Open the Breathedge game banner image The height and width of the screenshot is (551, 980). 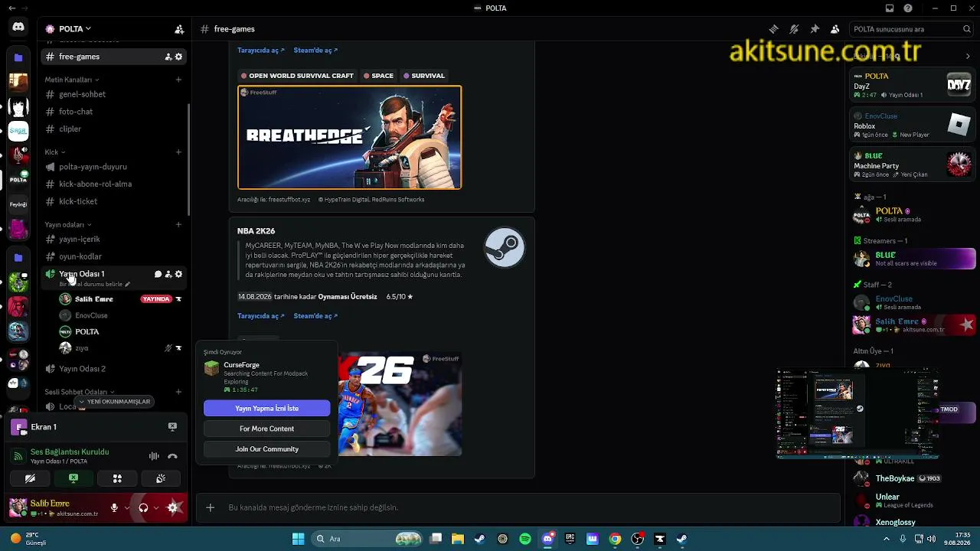[349, 137]
